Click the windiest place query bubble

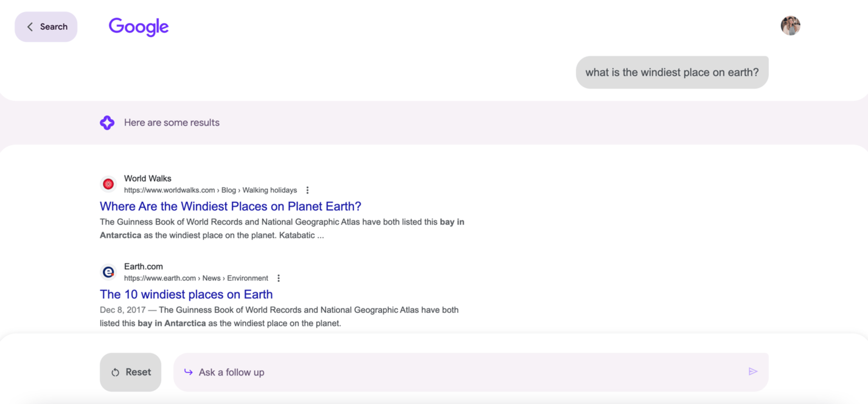tap(672, 72)
